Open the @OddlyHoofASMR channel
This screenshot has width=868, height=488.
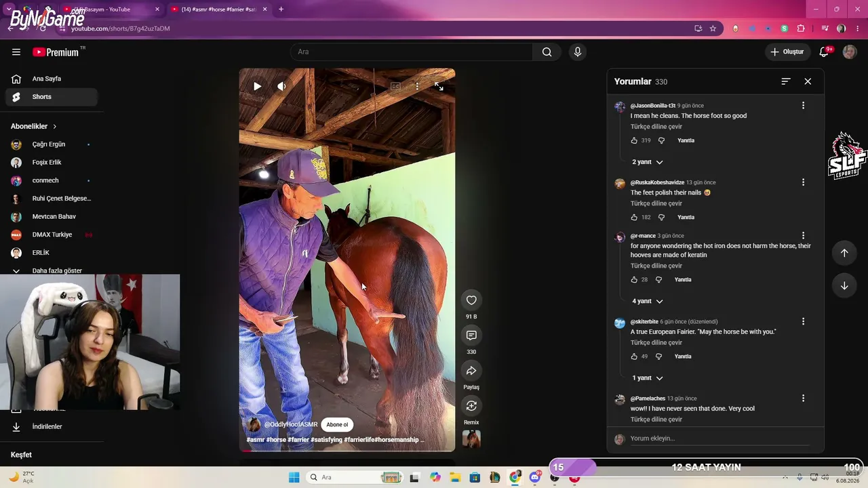(291, 425)
